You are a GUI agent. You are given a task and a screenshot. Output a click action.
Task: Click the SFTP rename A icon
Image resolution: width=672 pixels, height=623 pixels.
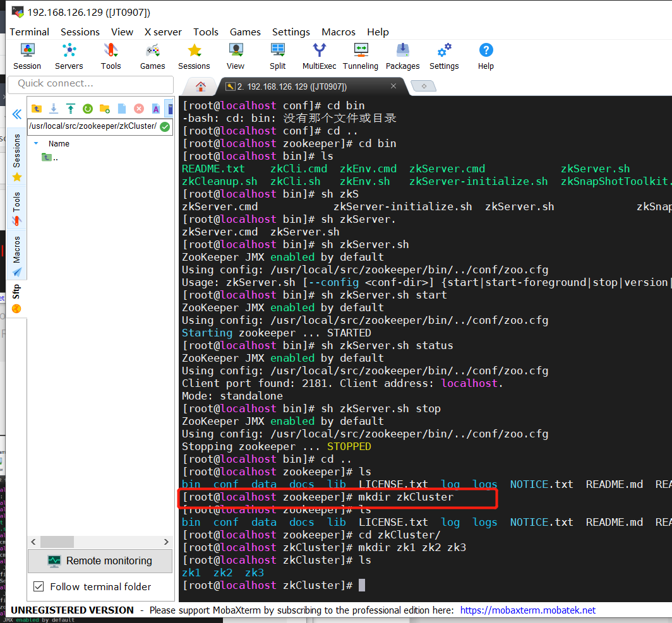pyautogui.click(x=156, y=109)
